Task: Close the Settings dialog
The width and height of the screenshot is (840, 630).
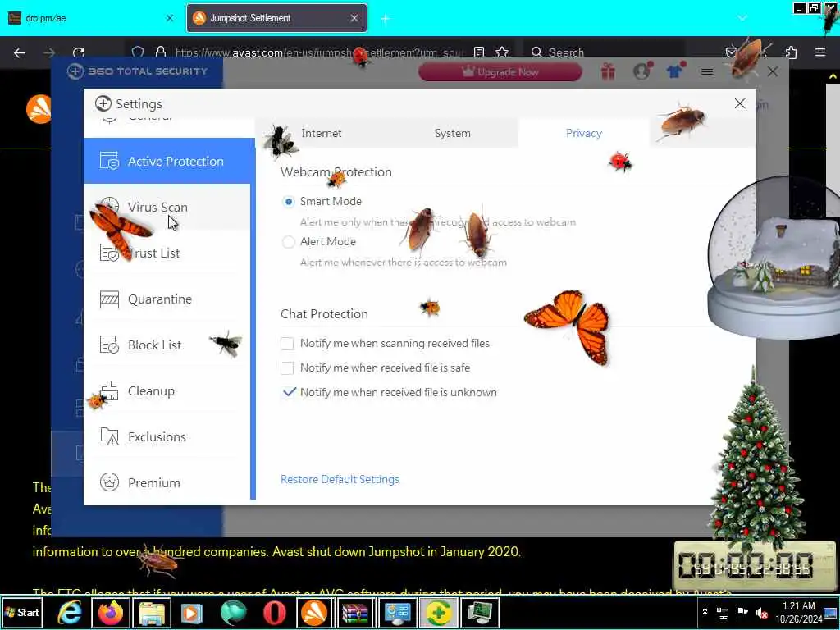Action: [739, 103]
